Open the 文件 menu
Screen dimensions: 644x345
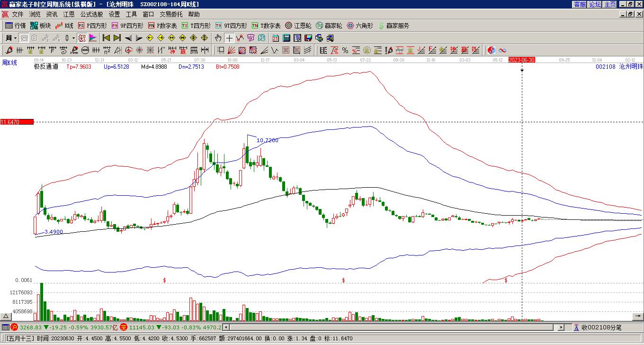(x=18, y=15)
